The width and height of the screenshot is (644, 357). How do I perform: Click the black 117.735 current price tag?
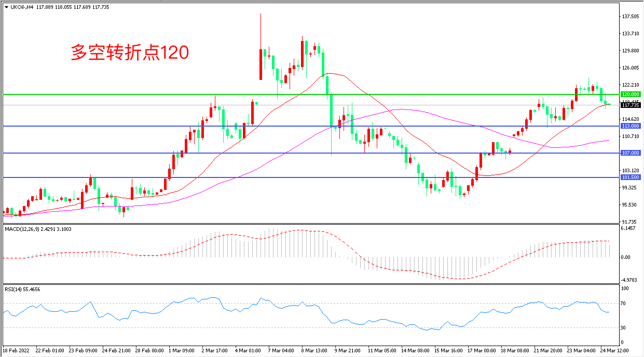point(630,105)
